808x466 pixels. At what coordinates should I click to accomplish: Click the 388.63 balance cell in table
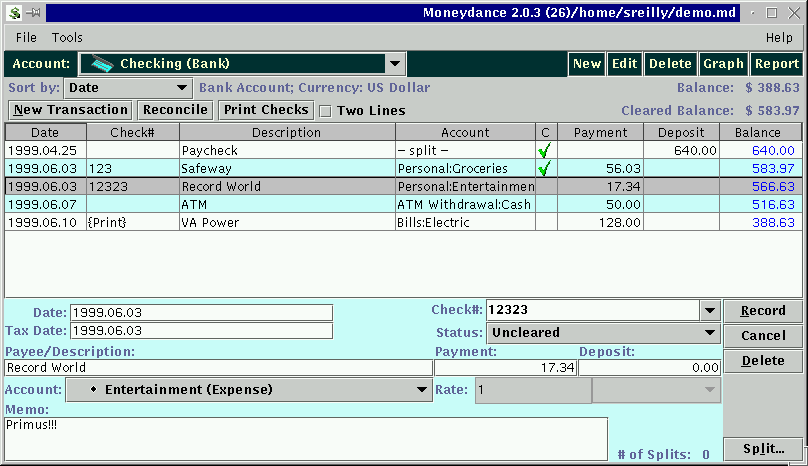click(761, 223)
